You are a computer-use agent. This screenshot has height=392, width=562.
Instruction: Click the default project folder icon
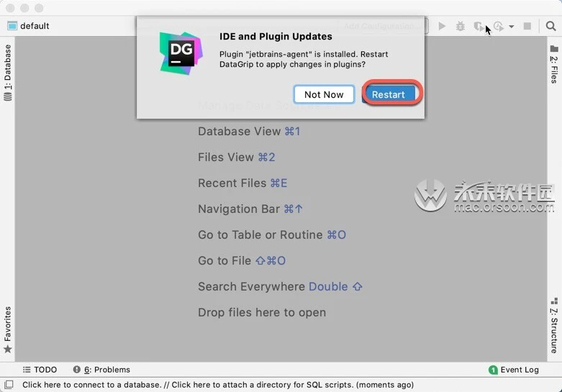coord(12,26)
